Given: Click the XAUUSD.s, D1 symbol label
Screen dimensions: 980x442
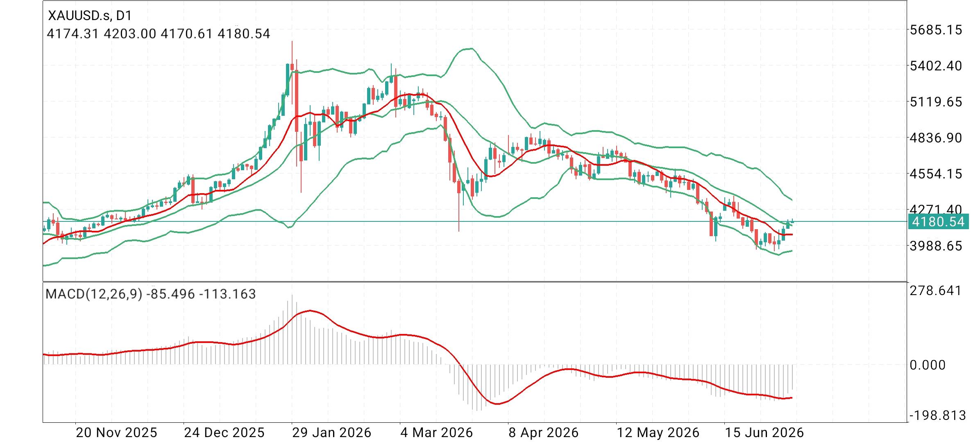Looking at the screenshot, I should tap(90, 16).
